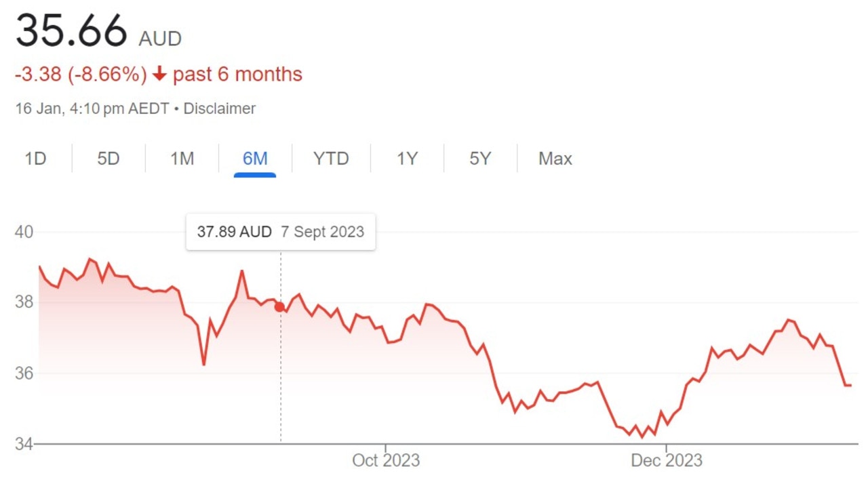Click the AUD currency label

tap(160, 39)
